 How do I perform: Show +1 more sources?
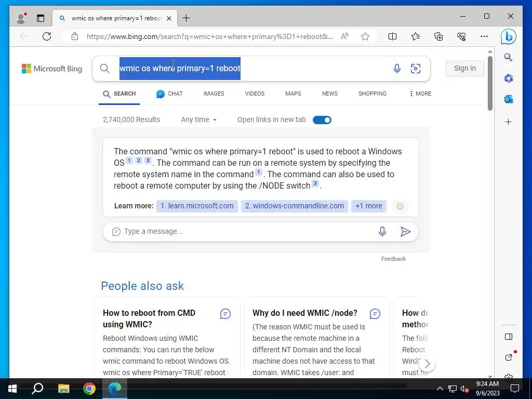[368, 206]
